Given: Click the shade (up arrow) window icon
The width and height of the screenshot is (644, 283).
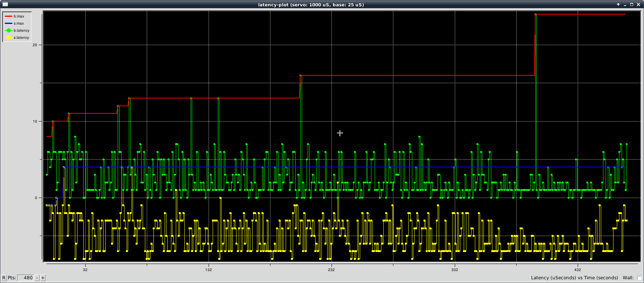Looking at the screenshot, I should 618,4.
